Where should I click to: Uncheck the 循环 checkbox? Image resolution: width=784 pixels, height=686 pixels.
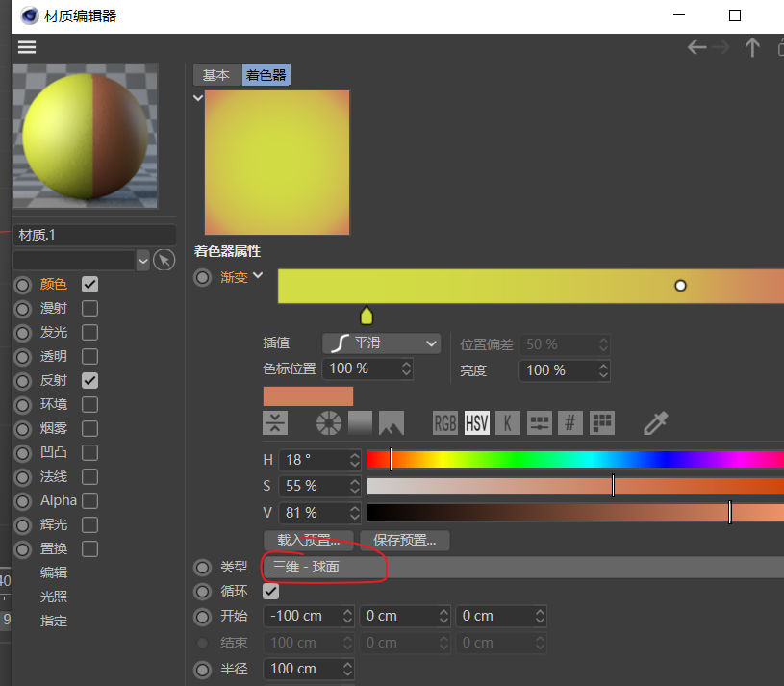tap(271, 592)
